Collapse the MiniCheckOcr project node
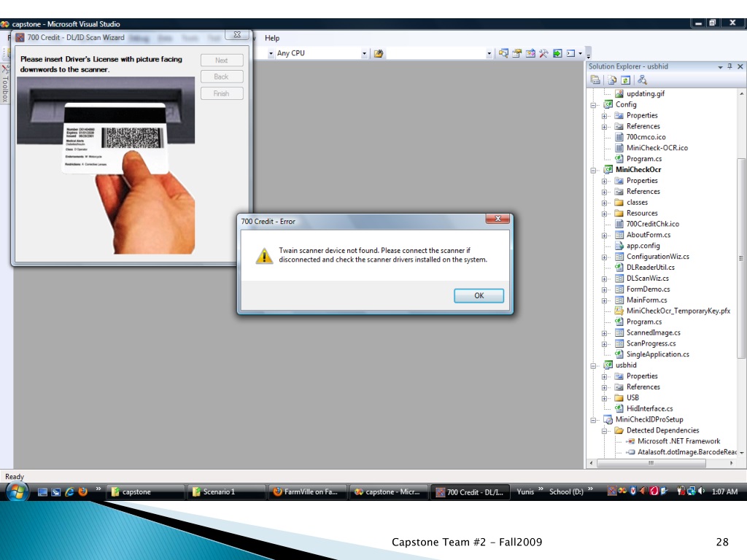This screenshot has height=560, width=747. (x=593, y=171)
